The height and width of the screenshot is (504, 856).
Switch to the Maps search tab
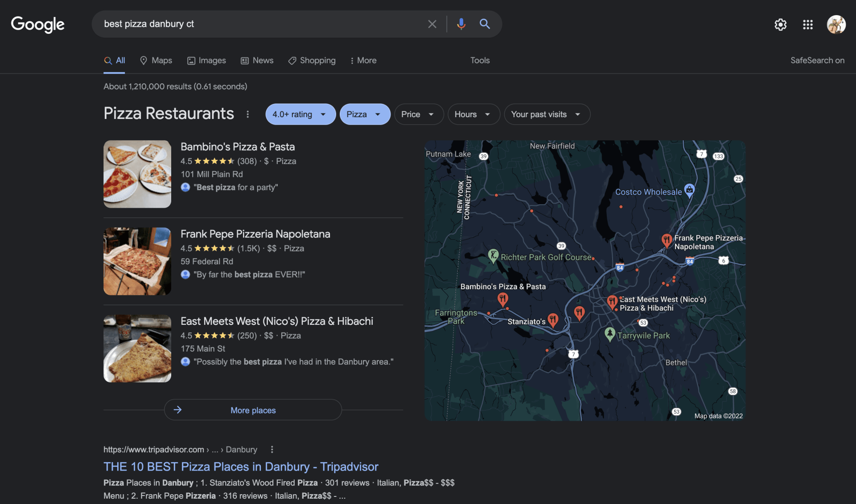(x=156, y=61)
